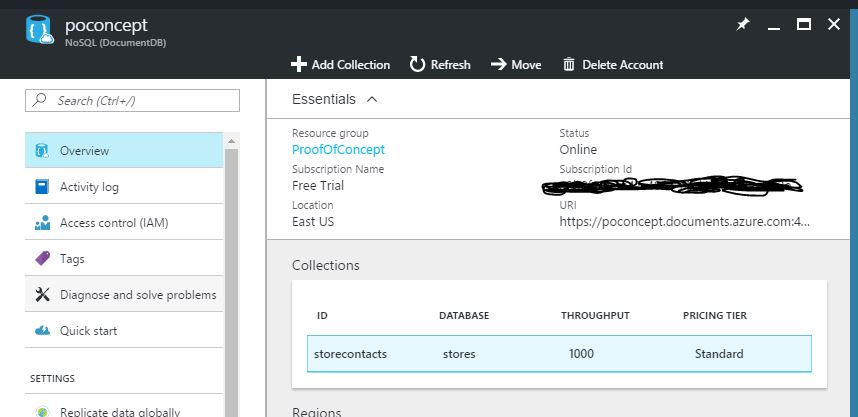Viewport: 858px width, 417px height.
Task: Open the Overview menu item
Action: (x=124, y=150)
